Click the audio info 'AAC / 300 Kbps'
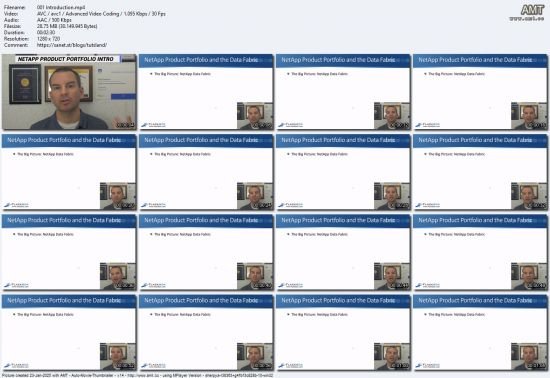 [x=54, y=20]
